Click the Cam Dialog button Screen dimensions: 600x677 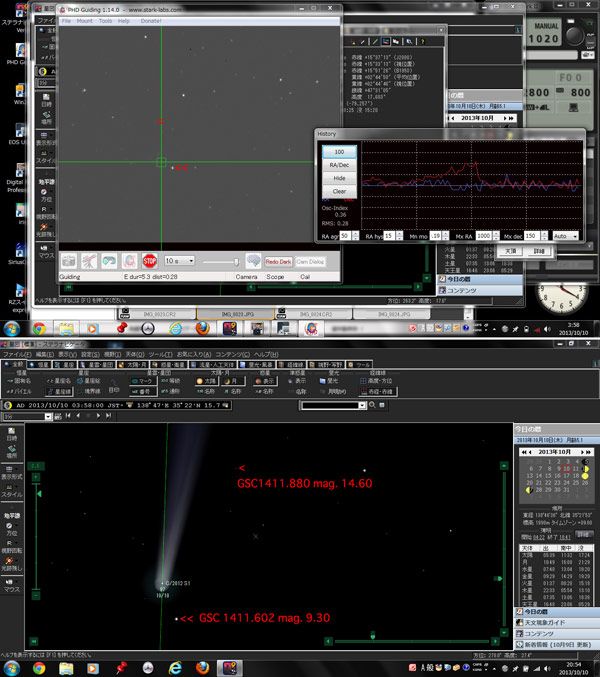click(310, 262)
